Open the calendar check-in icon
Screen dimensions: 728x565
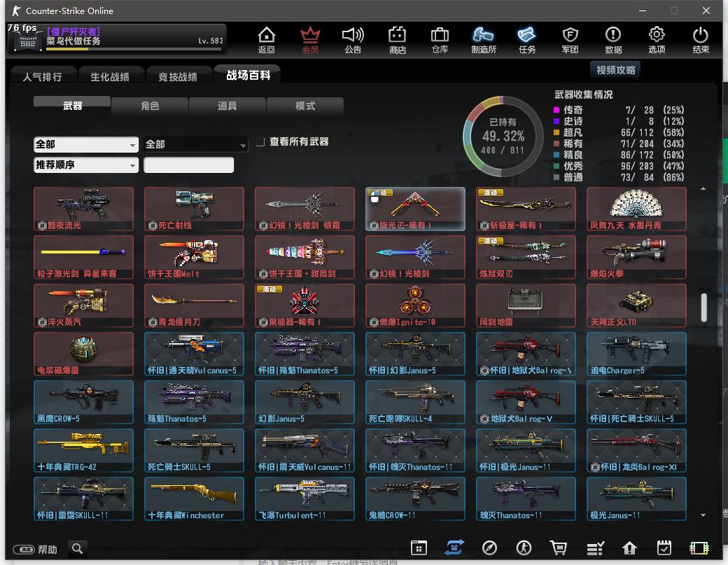(664, 548)
